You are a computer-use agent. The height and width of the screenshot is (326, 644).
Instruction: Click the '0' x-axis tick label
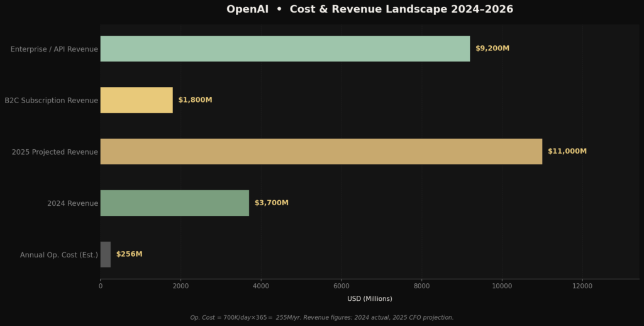[101, 286]
